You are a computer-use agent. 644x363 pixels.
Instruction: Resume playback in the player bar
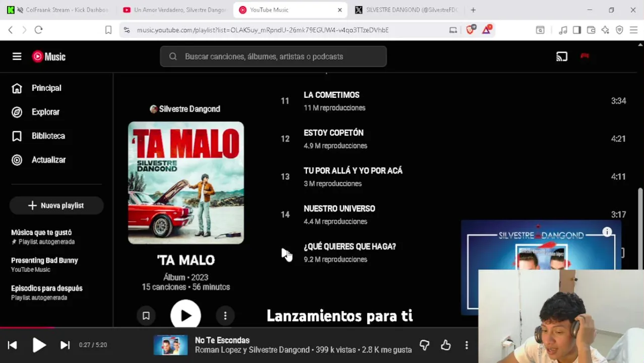point(39,345)
